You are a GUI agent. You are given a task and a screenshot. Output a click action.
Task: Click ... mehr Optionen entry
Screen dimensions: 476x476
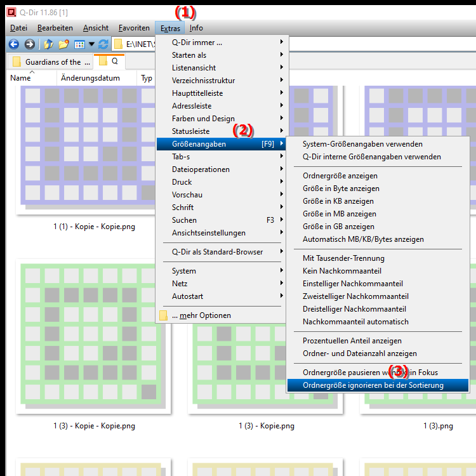point(221,315)
